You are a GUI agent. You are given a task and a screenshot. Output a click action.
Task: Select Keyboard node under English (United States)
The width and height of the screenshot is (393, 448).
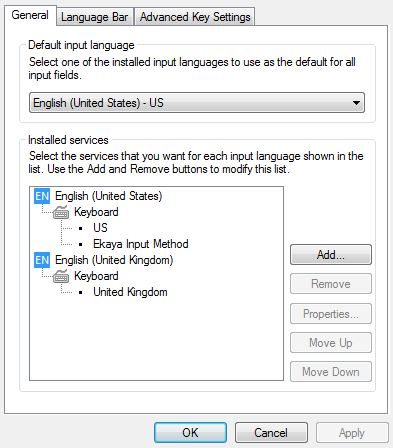pyautogui.click(x=96, y=212)
